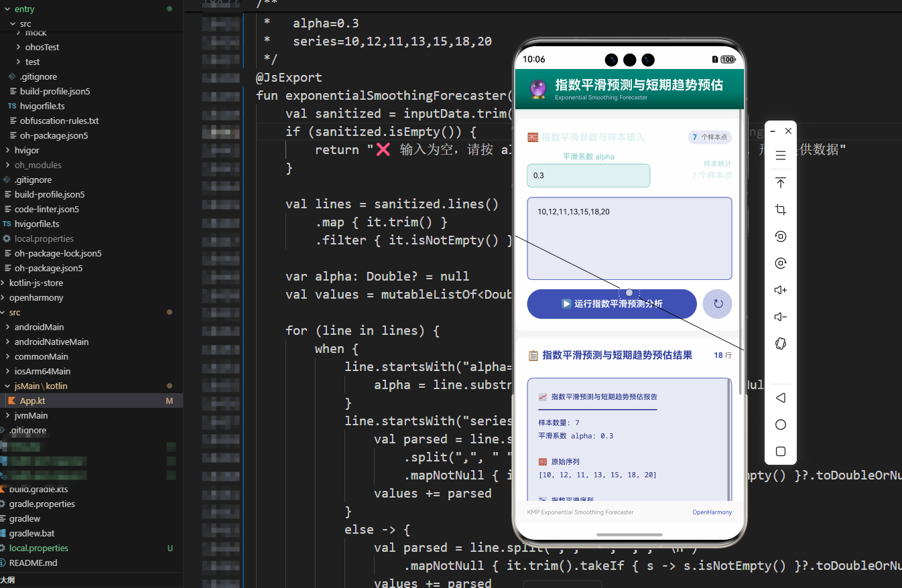This screenshot has height=588, width=902.
Task: Click the 样本数量: 7 result line
Action: [x=559, y=423]
